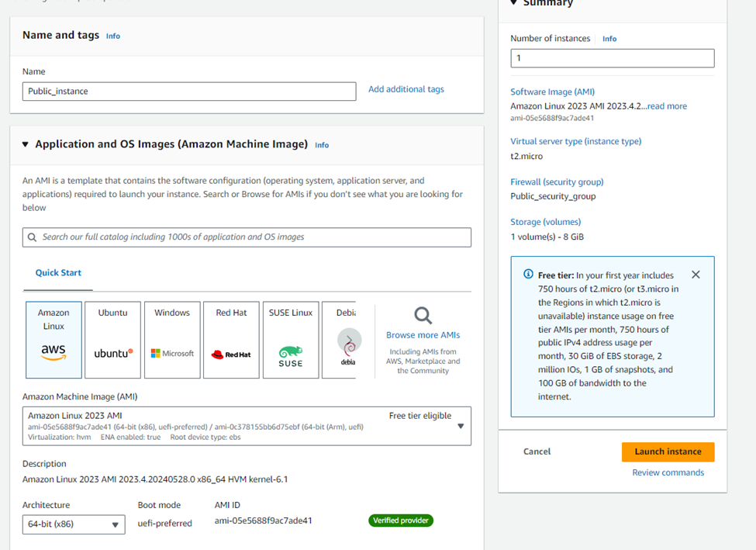This screenshot has width=756, height=550.
Task: Open Browse more AMIs link
Action: tap(423, 335)
